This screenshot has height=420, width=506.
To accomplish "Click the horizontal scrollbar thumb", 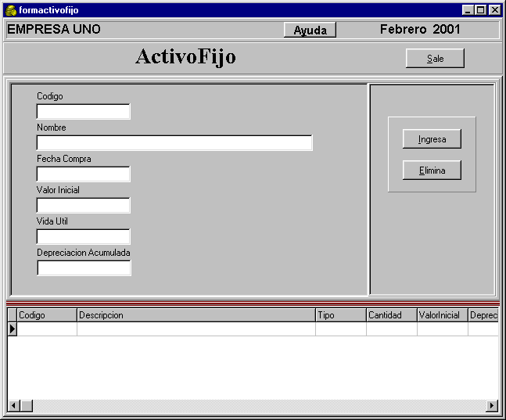I will tap(27, 405).
